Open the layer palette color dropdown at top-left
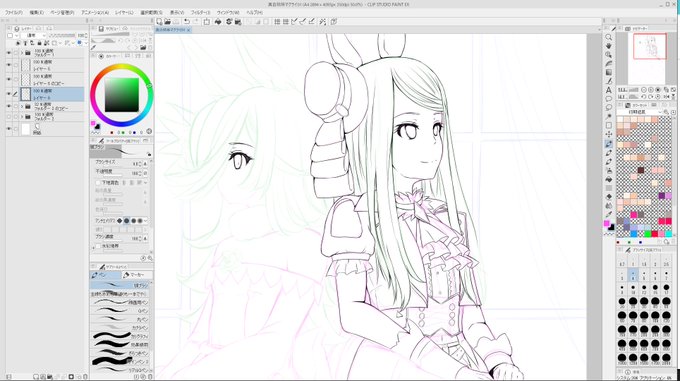The height and width of the screenshot is (381, 680). [x=12, y=35]
